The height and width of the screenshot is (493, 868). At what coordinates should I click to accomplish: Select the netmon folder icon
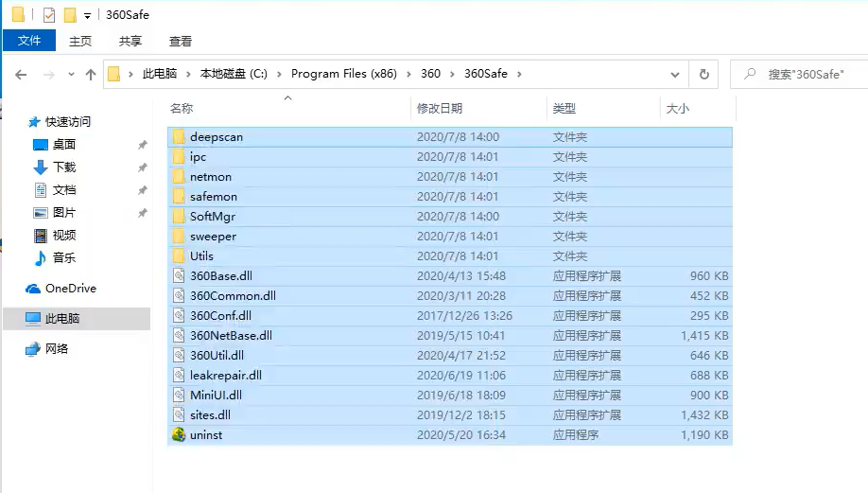(179, 177)
